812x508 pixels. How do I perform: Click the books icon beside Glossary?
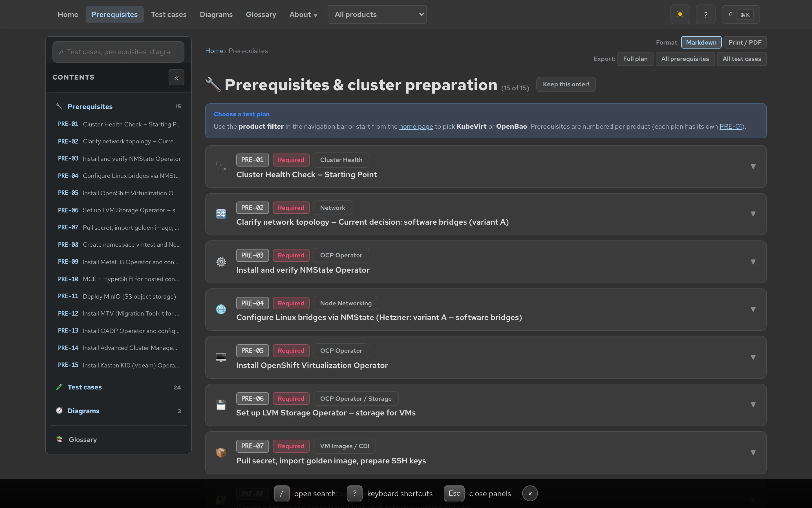(x=59, y=439)
